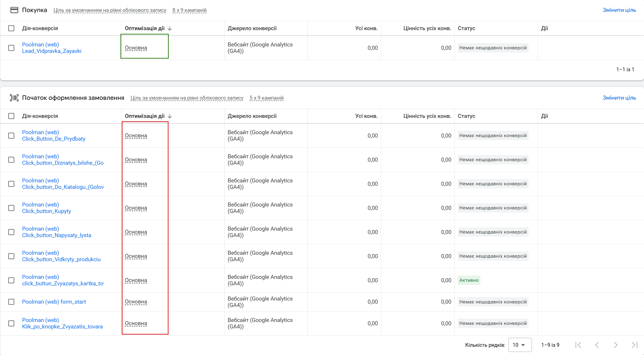This screenshot has height=355, width=644.
Task: Tick the Click_button_Kupyty row checkbox
Action: pos(11,208)
